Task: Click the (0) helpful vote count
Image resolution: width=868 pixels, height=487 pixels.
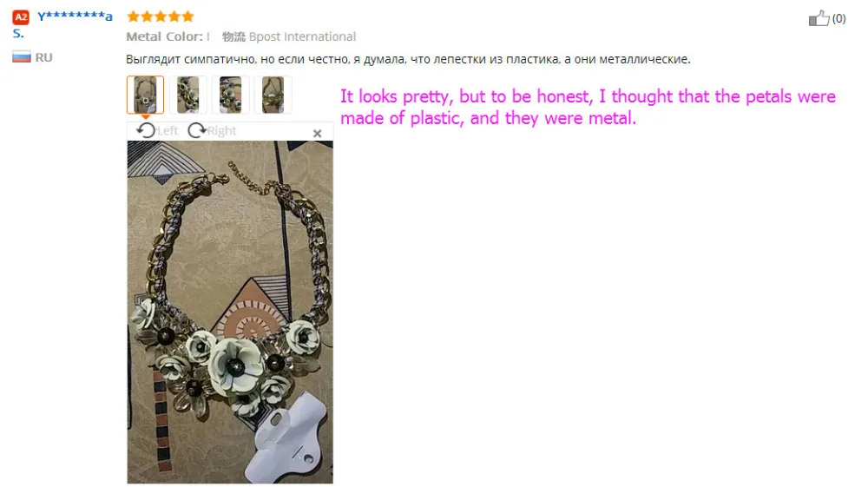Action: pos(838,19)
